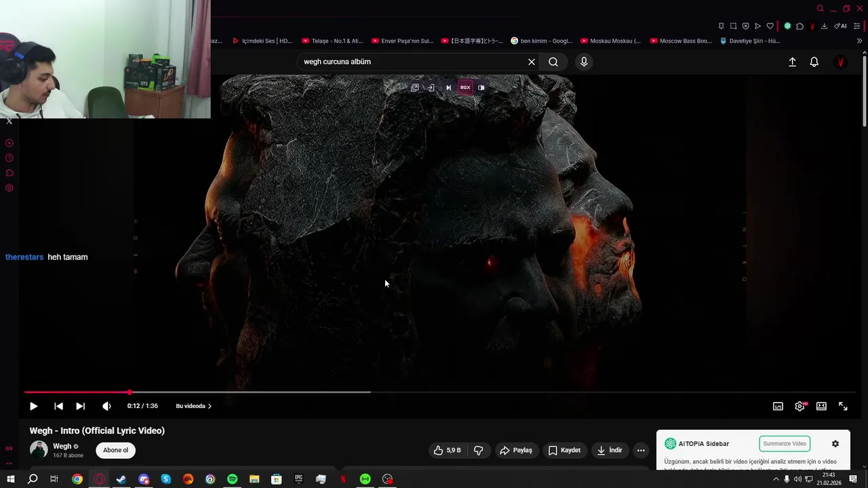The width and height of the screenshot is (868, 488).
Task: Open 'Moskau Moskau' bookmark
Action: point(611,41)
